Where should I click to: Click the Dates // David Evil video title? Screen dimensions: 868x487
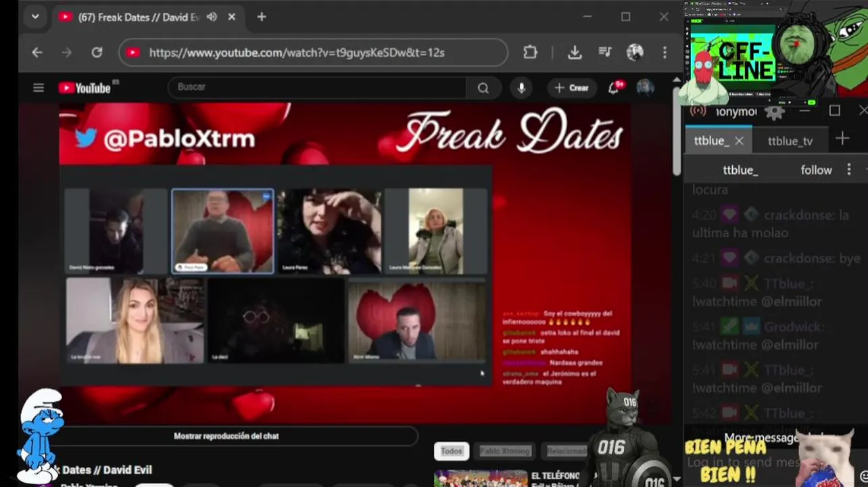pyautogui.click(x=107, y=469)
